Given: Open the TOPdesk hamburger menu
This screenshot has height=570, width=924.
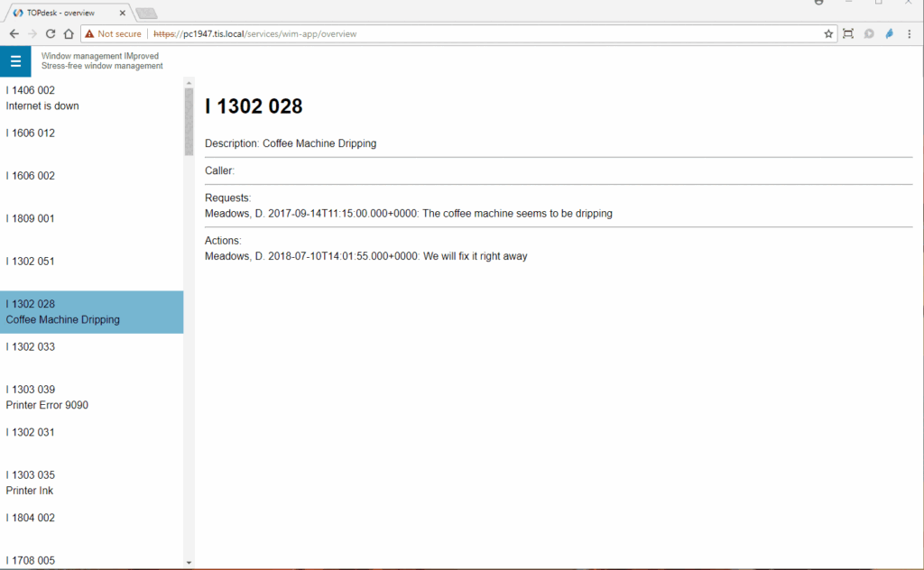Looking at the screenshot, I should pyautogui.click(x=15, y=61).
